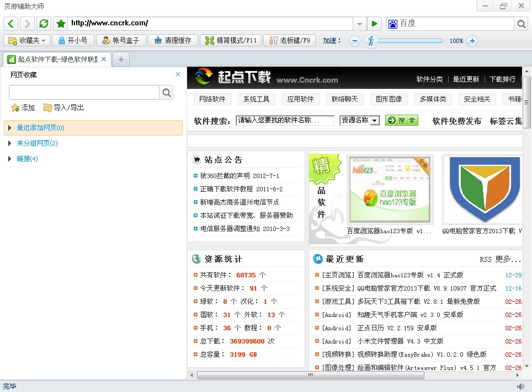Increase speed with the plus button

coord(472,41)
